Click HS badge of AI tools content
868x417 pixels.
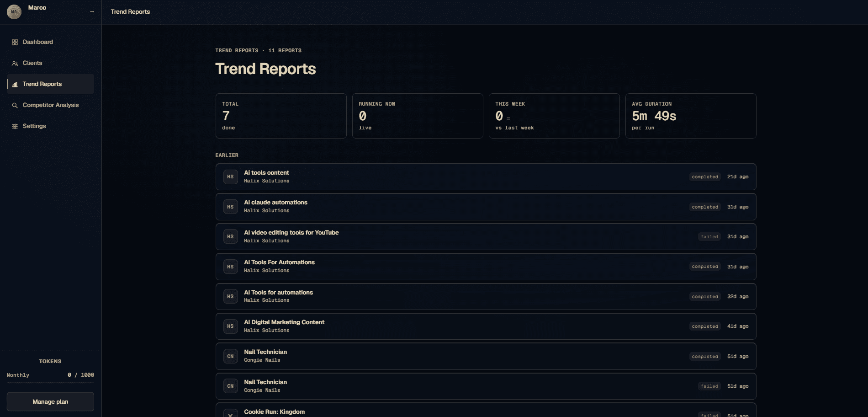[x=230, y=177]
